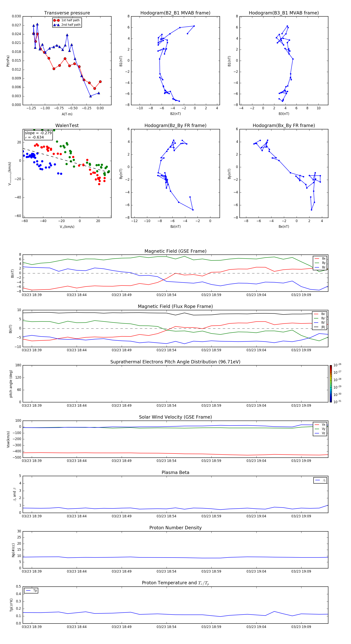Viewport: 351px width, 644px height.
Task: Select the '2nd half path' legend entry
Action: click(67, 25)
